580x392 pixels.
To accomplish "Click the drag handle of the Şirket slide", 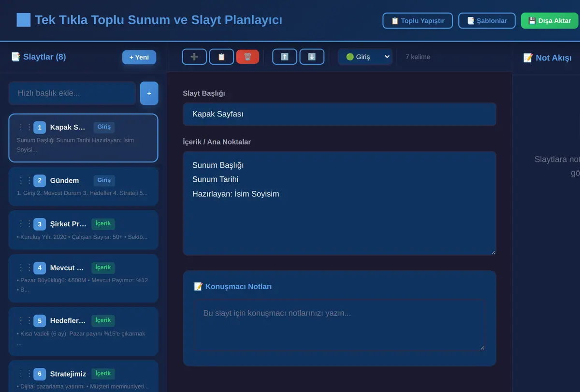I will (24, 224).
